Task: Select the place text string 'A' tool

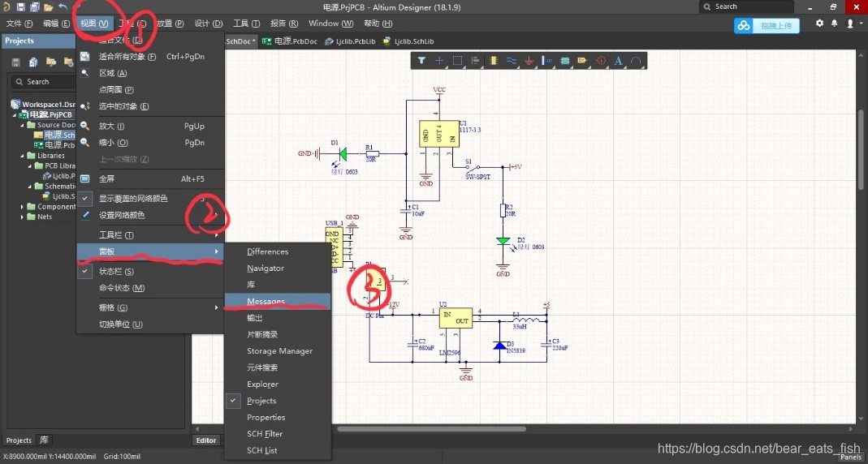Action: [618, 61]
